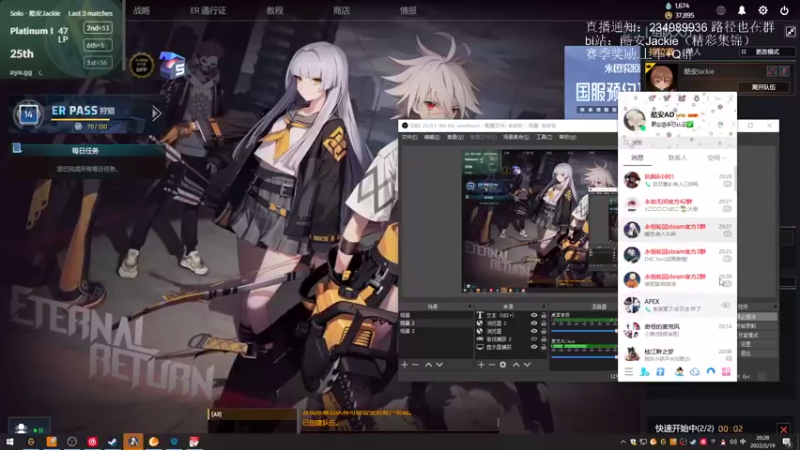This screenshot has height=450, width=800.
Task: Toggle visibility of OBS browser 2 source
Action: pyautogui.click(x=534, y=323)
